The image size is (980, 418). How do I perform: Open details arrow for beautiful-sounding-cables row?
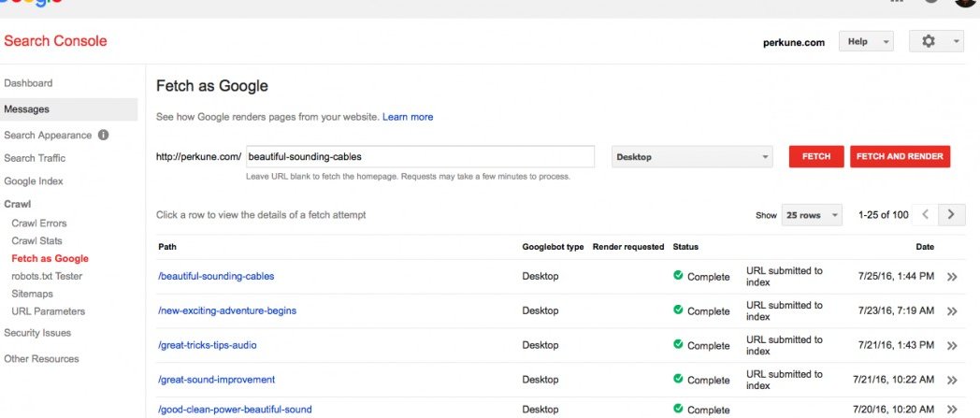click(952, 277)
